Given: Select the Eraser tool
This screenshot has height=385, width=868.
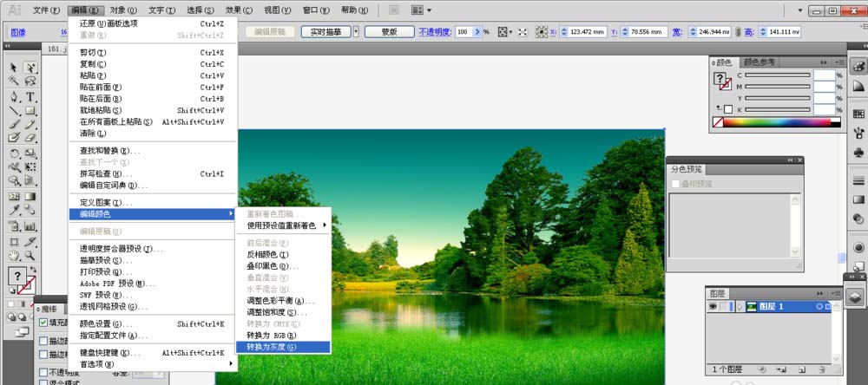Looking at the screenshot, I should click(x=30, y=137).
